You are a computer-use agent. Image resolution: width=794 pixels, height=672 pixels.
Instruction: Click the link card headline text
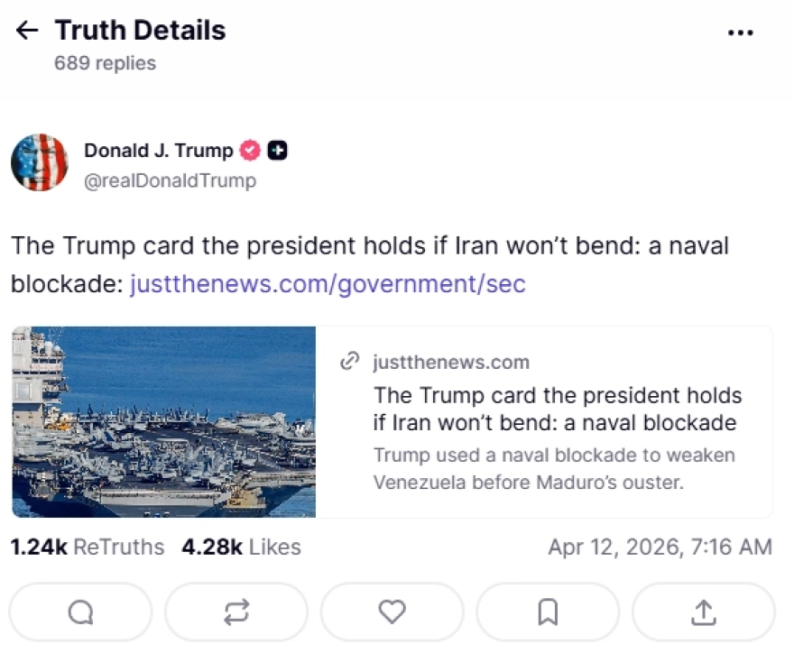point(557,409)
